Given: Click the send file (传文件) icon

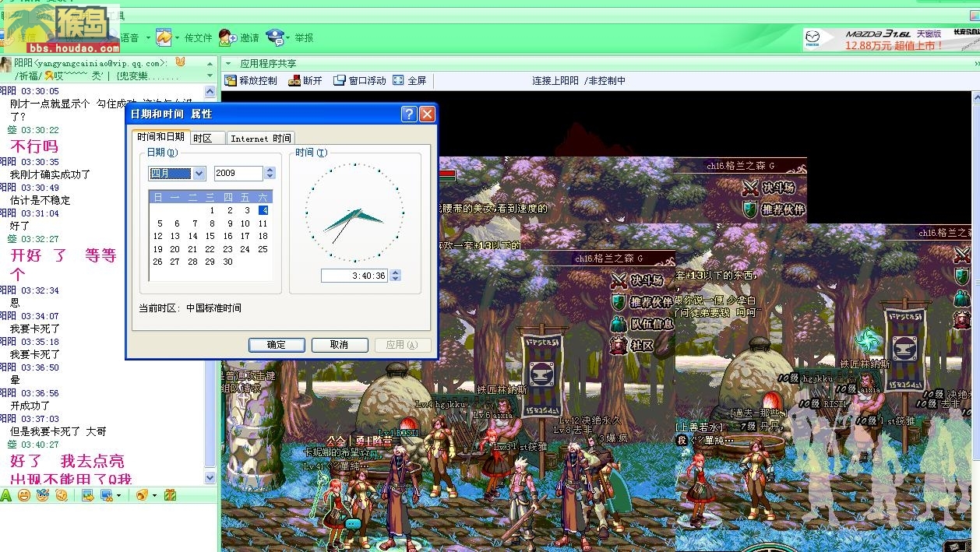Looking at the screenshot, I should tap(164, 37).
